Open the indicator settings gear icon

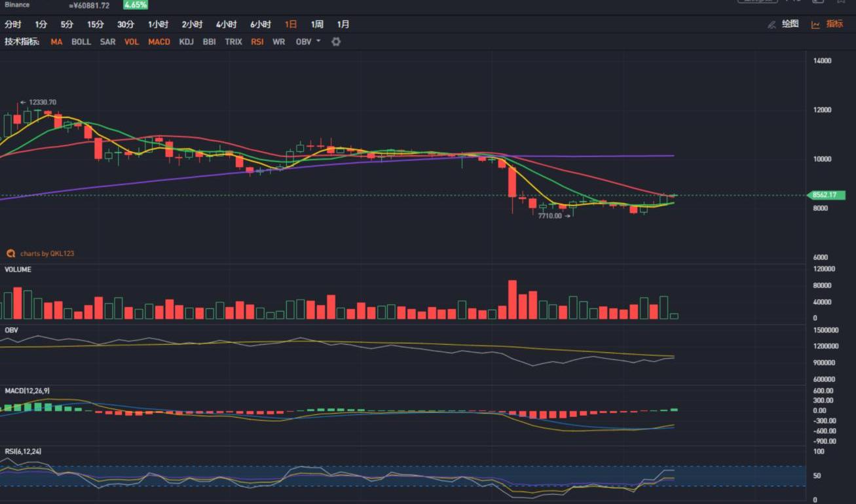336,42
